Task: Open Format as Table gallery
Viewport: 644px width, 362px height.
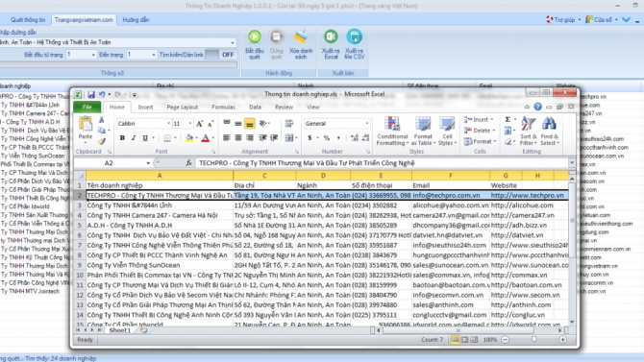Action: tap(423, 131)
